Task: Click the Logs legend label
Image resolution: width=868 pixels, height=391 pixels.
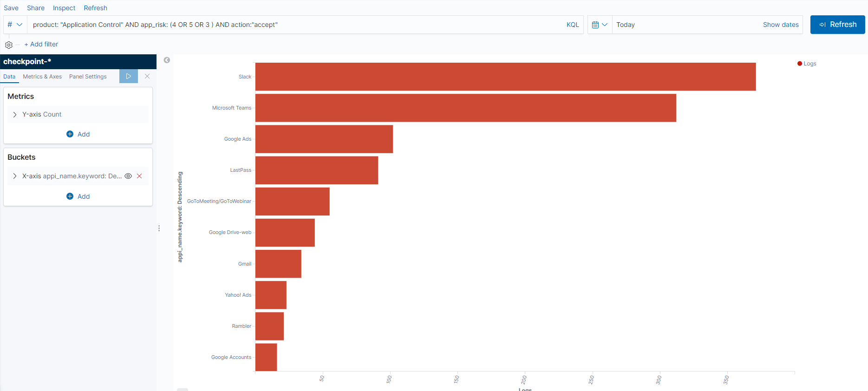Action: pos(810,64)
